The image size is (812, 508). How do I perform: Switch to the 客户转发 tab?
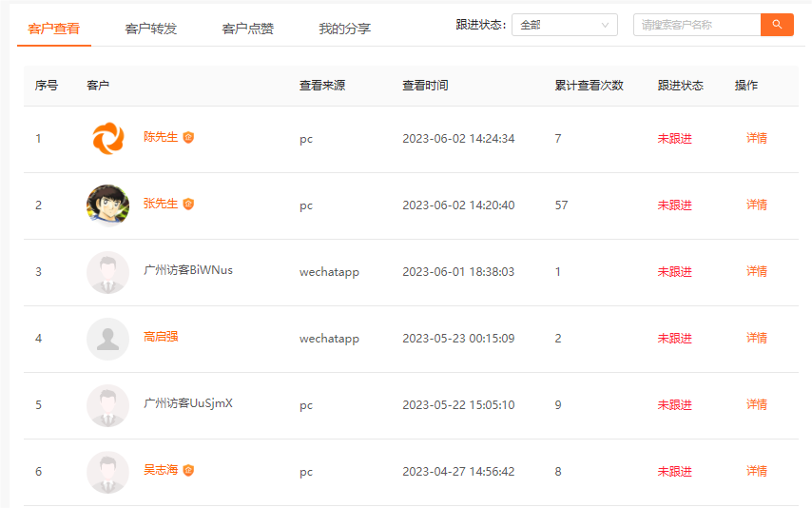[x=150, y=29]
